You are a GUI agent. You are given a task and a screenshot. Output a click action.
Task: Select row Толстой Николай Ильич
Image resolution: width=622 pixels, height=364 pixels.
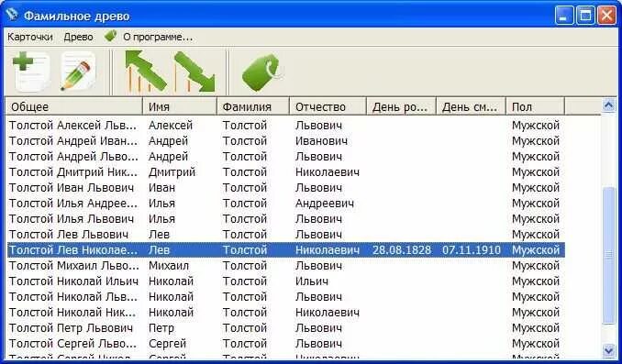(285, 281)
